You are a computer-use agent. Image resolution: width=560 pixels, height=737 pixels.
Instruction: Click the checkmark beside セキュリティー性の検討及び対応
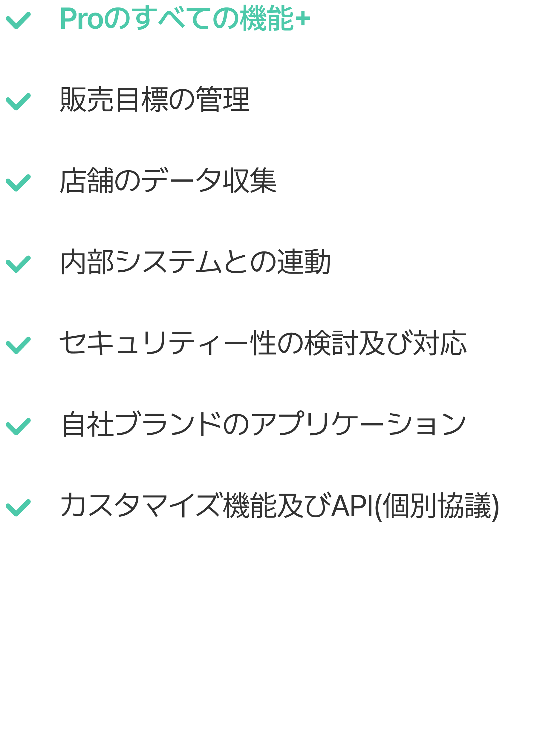click(18, 345)
